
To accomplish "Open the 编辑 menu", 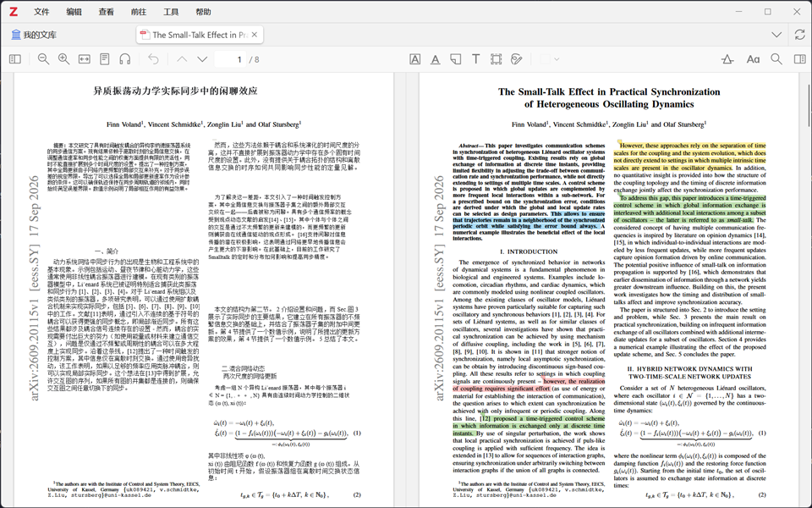I will point(74,12).
